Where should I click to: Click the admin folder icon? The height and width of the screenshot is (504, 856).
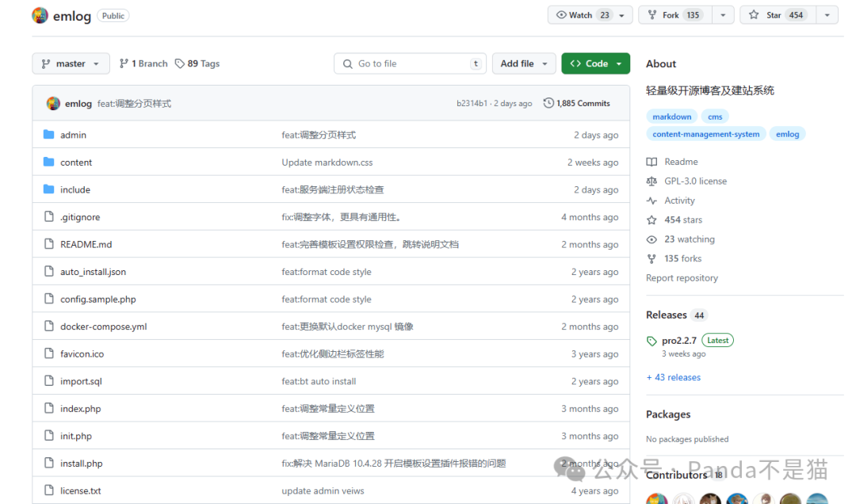[x=48, y=135]
